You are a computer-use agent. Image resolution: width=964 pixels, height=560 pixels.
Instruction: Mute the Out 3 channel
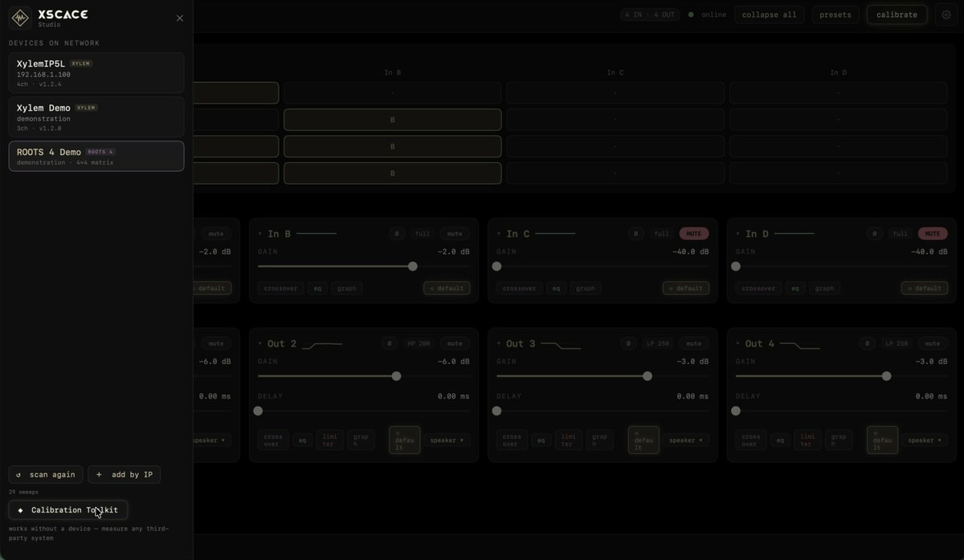tap(694, 344)
